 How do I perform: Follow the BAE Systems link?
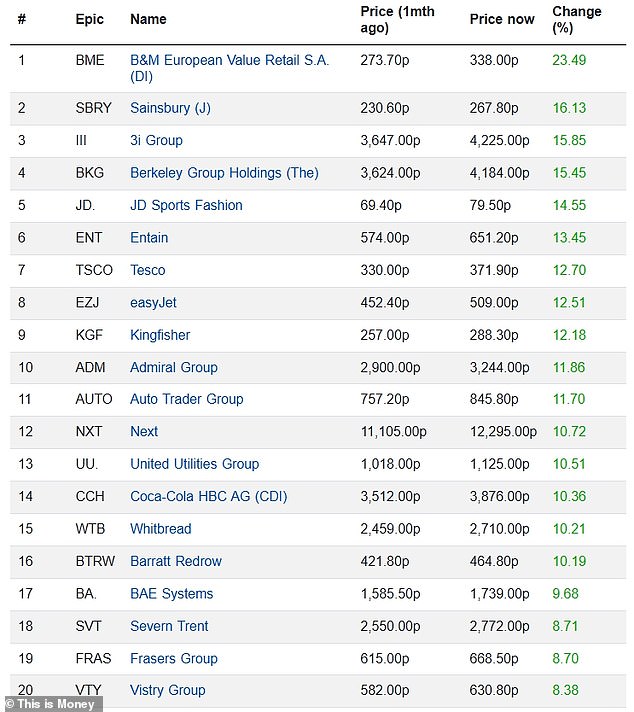[171, 594]
